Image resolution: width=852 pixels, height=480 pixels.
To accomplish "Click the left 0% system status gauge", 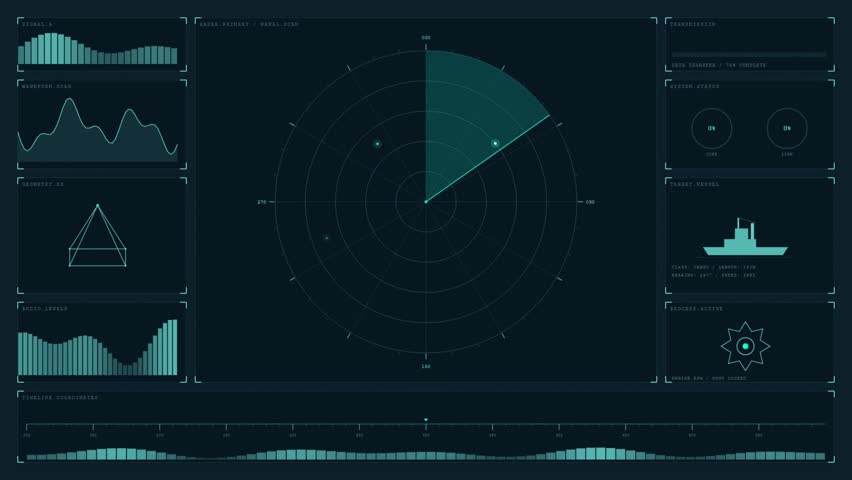I will 711,128.
